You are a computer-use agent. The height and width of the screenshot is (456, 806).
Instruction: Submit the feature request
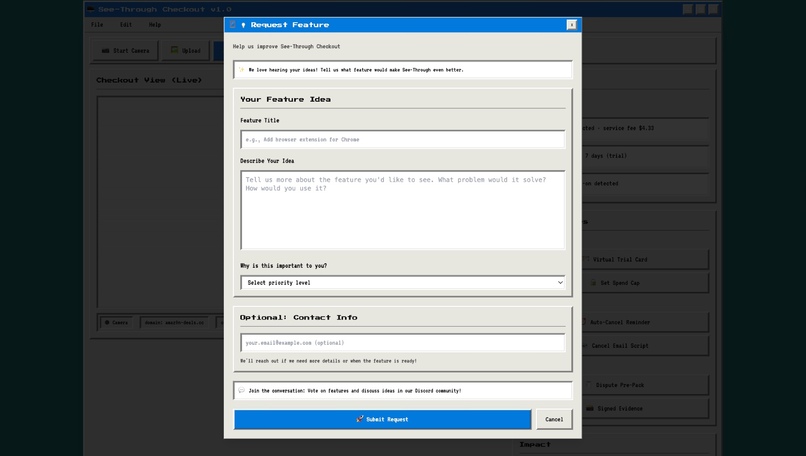tap(382, 419)
